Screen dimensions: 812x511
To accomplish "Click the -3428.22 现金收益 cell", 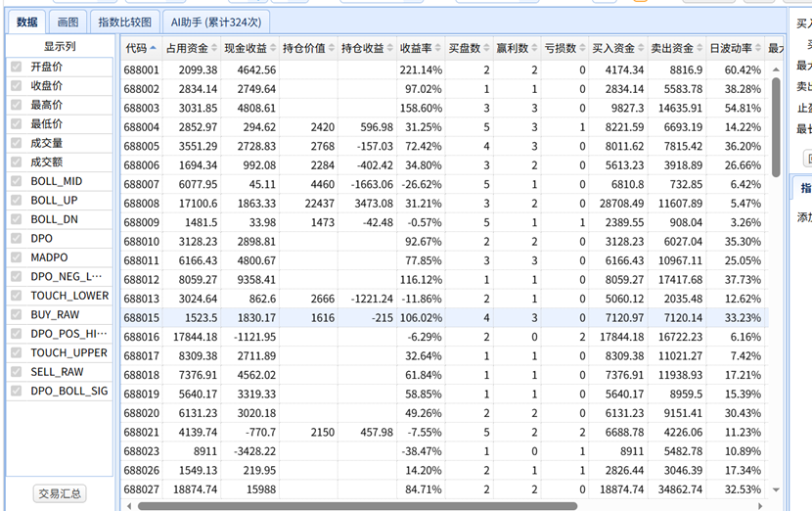I will [x=250, y=451].
